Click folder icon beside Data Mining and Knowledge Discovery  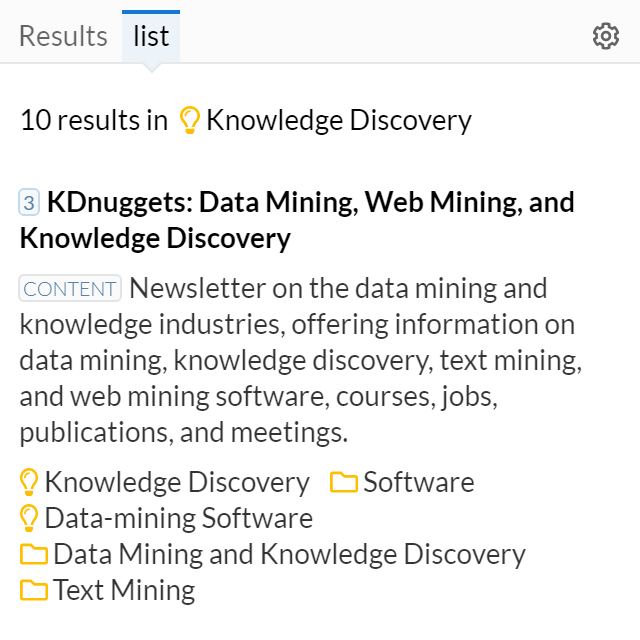pos(34,554)
